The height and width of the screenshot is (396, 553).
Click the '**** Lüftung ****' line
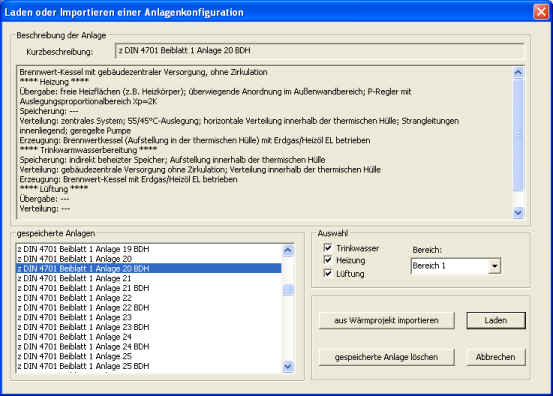point(54,189)
